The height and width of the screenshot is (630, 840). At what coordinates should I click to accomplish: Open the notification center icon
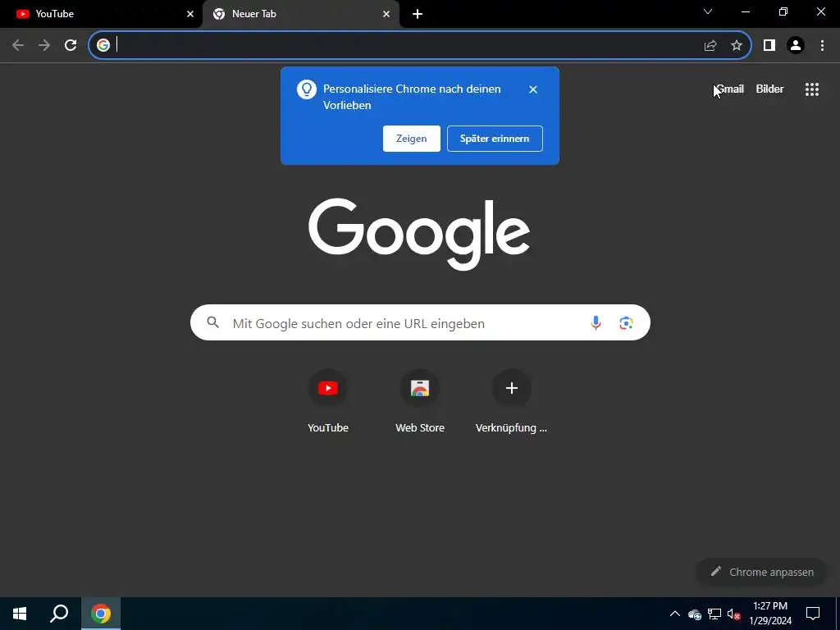coord(813,614)
